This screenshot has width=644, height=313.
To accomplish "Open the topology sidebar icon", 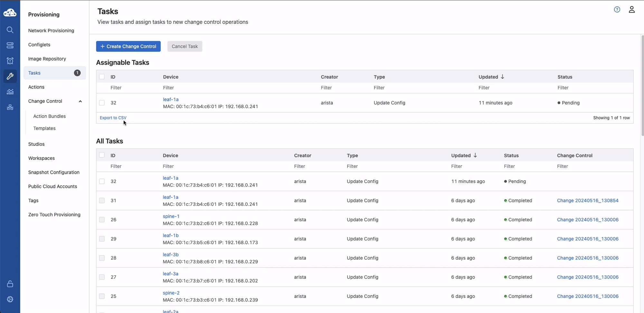I will point(10,107).
